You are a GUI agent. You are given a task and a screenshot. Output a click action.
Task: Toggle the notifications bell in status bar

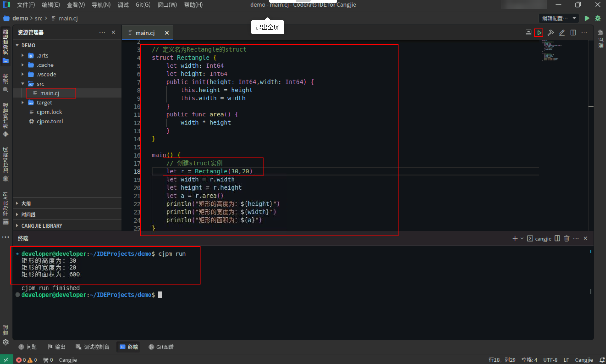[602, 360]
